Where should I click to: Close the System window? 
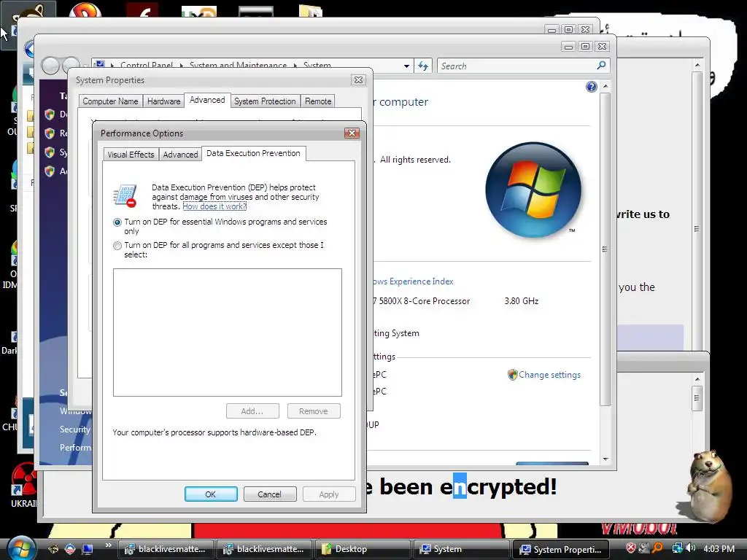[602, 46]
